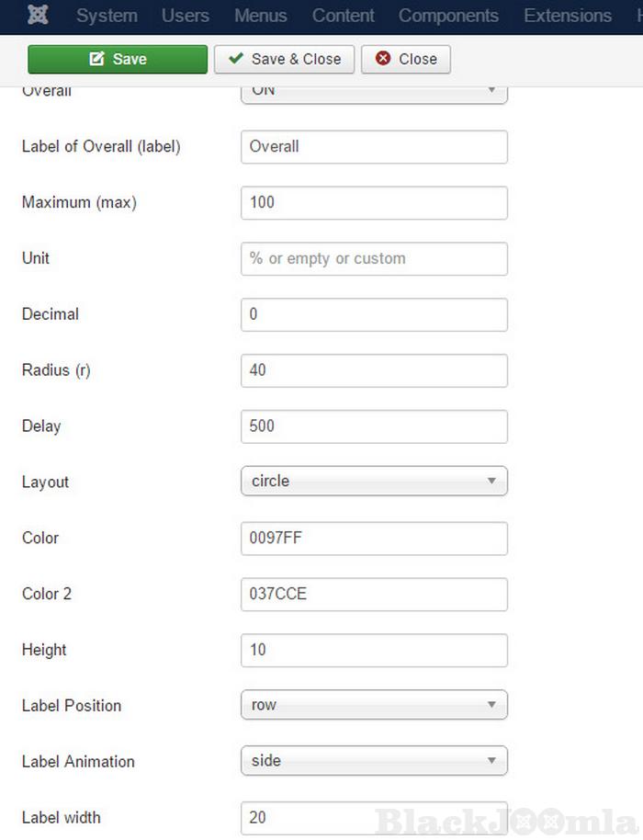Image resolution: width=643 pixels, height=840 pixels.
Task: Focus the Unit input field
Action: (x=374, y=259)
